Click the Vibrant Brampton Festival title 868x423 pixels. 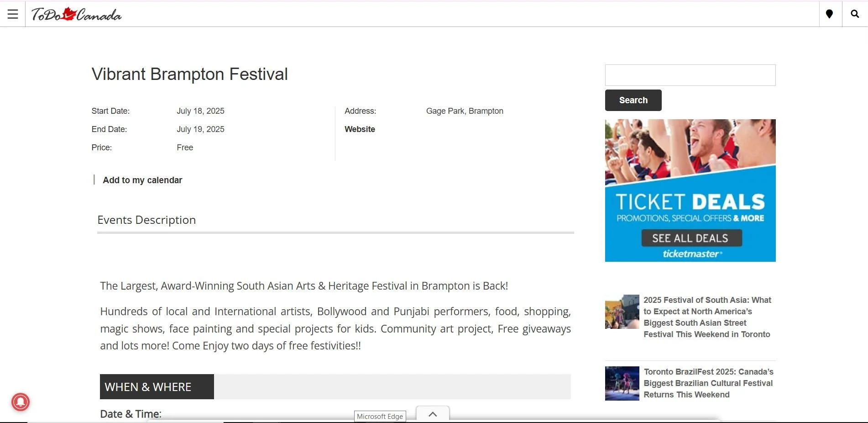[x=189, y=74]
